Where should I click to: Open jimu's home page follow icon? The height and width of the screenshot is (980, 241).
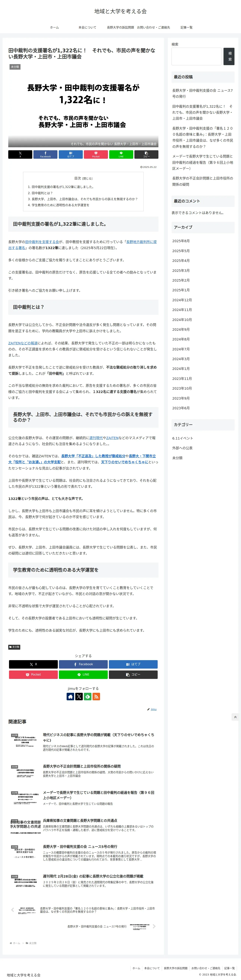pos(70,697)
